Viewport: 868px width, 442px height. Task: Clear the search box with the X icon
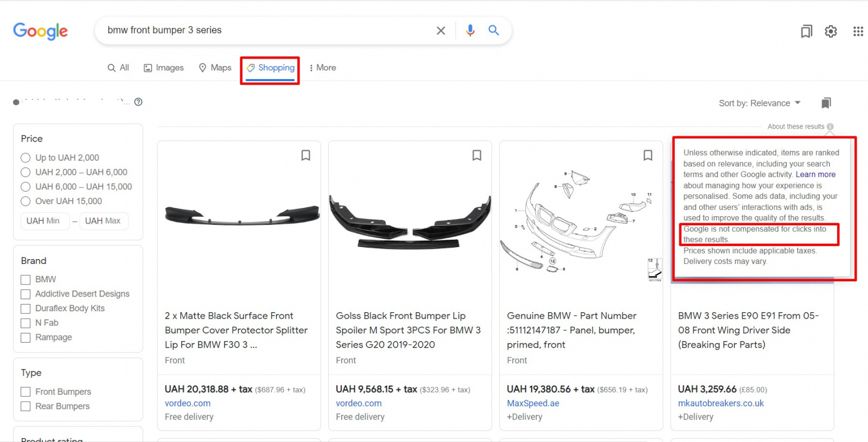(x=441, y=31)
